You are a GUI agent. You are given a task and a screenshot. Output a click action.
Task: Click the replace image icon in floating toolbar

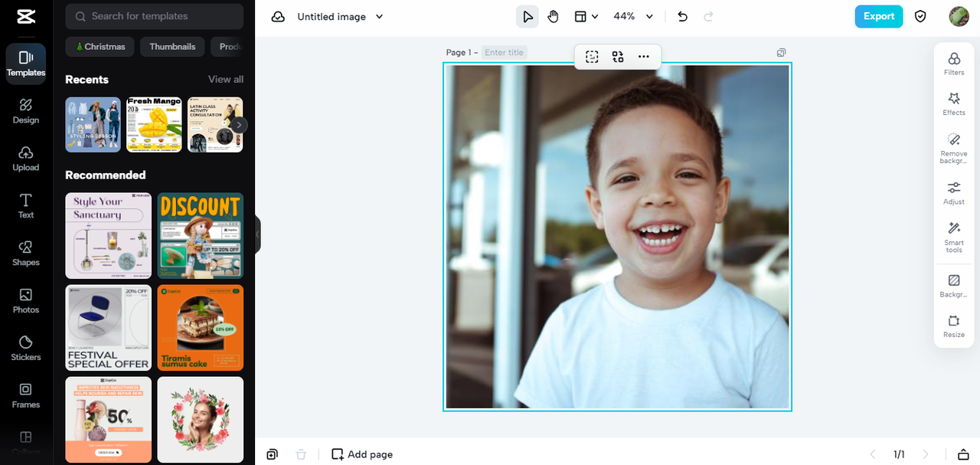point(618,57)
